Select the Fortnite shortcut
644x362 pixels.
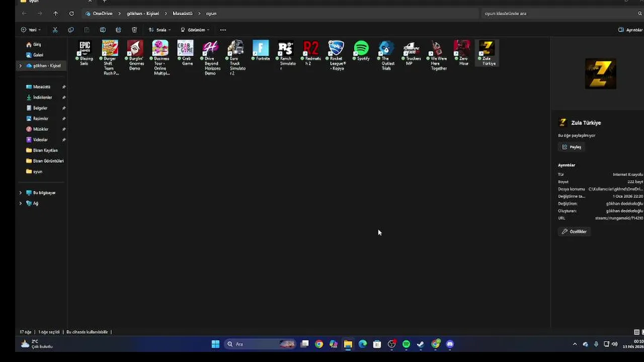point(261,51)
